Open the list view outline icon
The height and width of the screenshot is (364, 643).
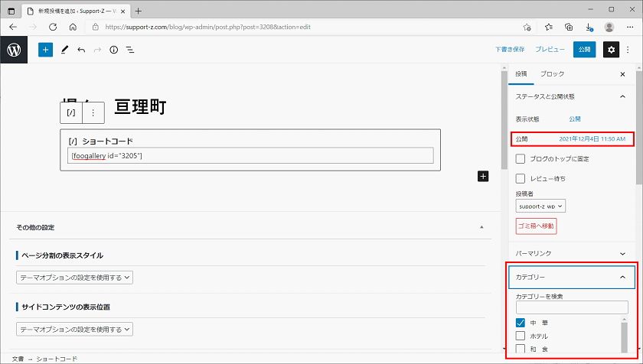(x=130, y=50)
